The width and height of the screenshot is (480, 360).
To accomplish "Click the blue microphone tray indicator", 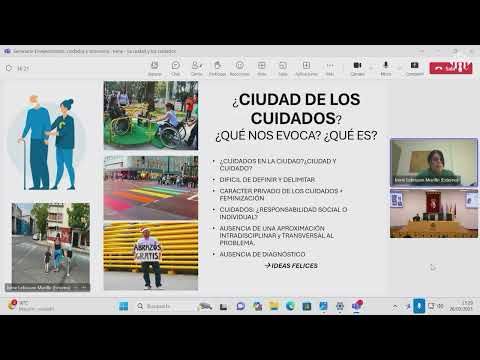I will (419, 306).
